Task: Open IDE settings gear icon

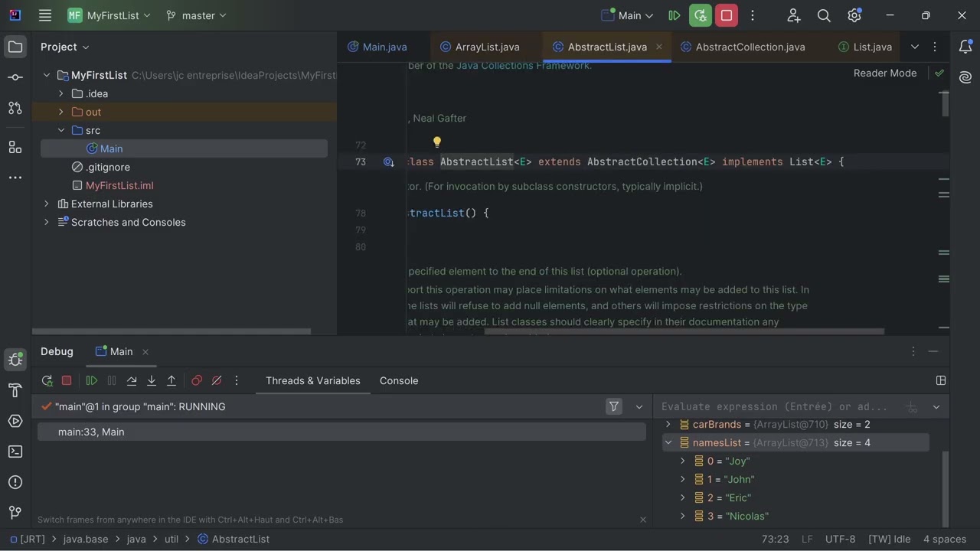Action: click(855, 15)
